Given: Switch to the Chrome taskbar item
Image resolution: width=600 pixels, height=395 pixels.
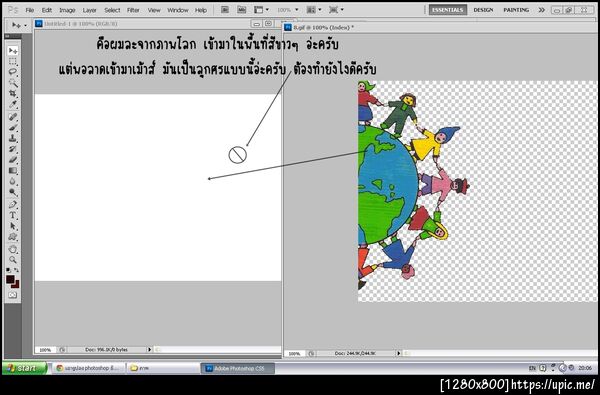Looking at the screenshot, I should (x=89, y=368).
